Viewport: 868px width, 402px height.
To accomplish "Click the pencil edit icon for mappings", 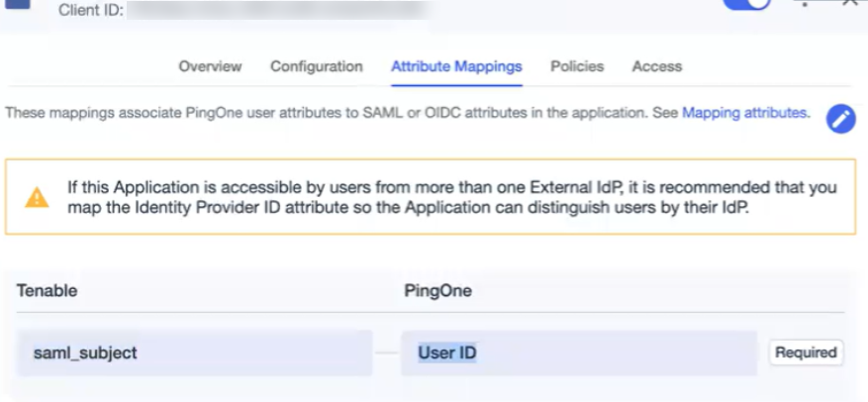I will (840, 119).
